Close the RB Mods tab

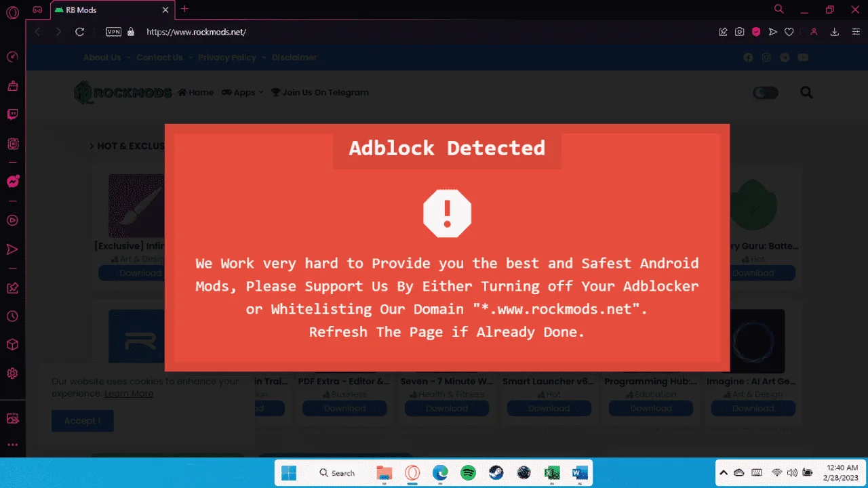click(x=165, y=10)
